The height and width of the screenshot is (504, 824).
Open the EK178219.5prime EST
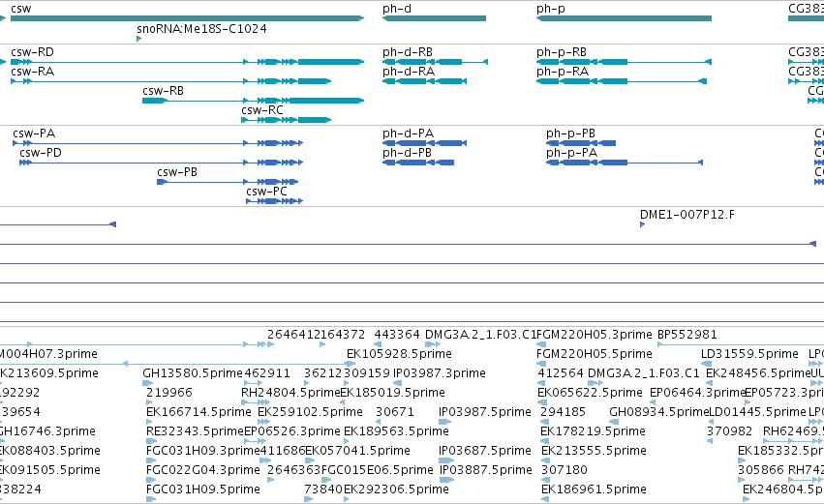coord(593,431)
